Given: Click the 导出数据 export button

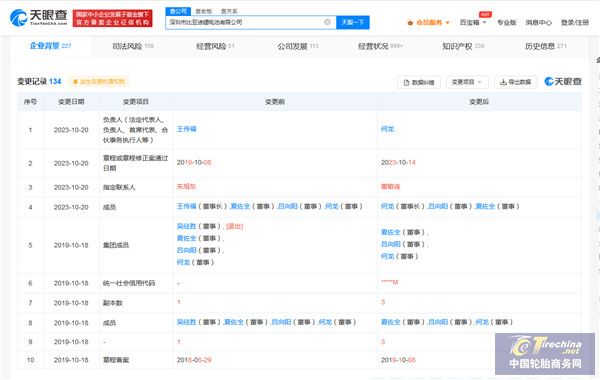Looking at the screenshot, I should 515,82.
